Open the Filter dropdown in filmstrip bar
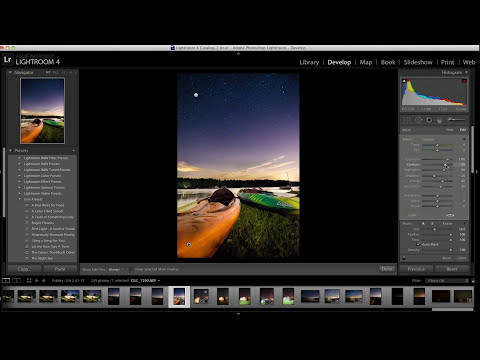Viewport: 480px width, 360px height. [447, 281]
